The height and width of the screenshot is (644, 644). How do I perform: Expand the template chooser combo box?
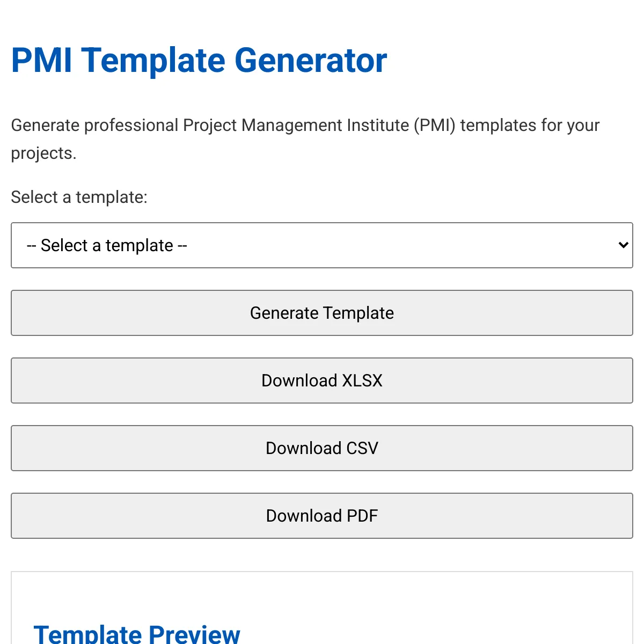click(x=322, y=245)
